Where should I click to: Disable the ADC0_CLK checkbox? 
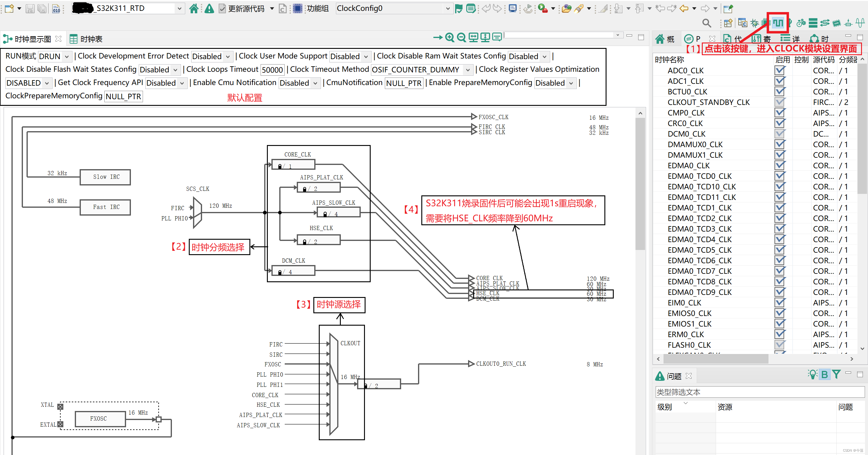click(780, 70)
